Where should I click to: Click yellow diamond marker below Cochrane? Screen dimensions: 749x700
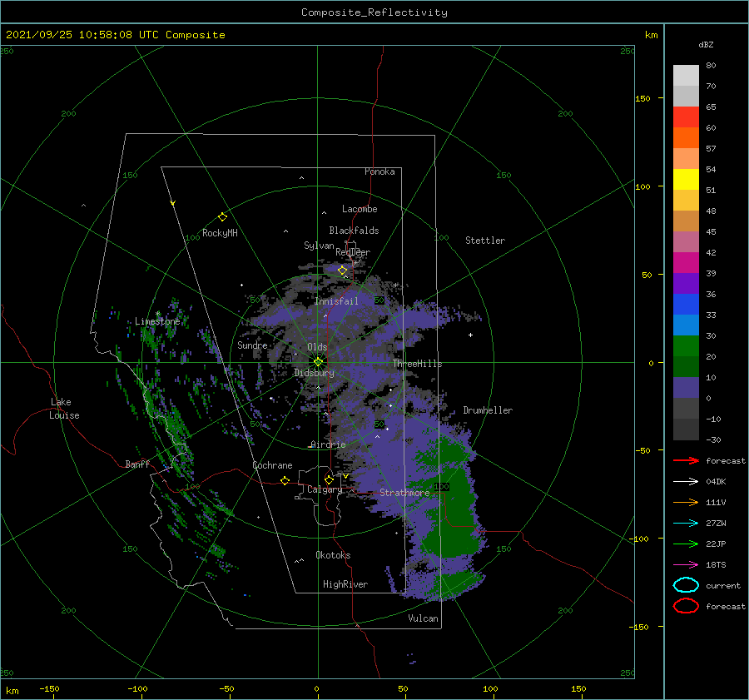click(285, 480)
